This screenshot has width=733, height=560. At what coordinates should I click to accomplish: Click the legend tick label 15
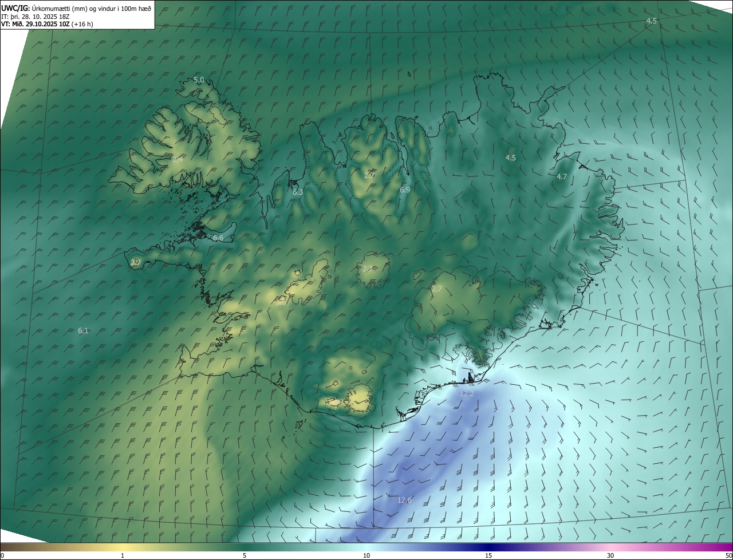coord(488,555)
